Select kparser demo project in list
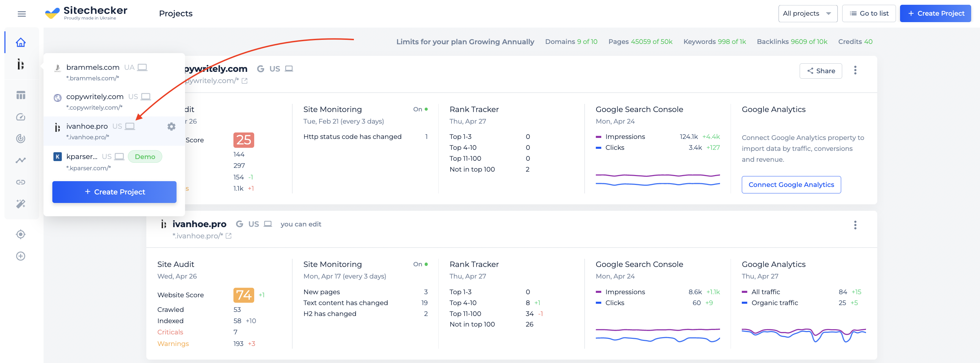The width and height of the screenshot is (980, 363). pos(114,161)
